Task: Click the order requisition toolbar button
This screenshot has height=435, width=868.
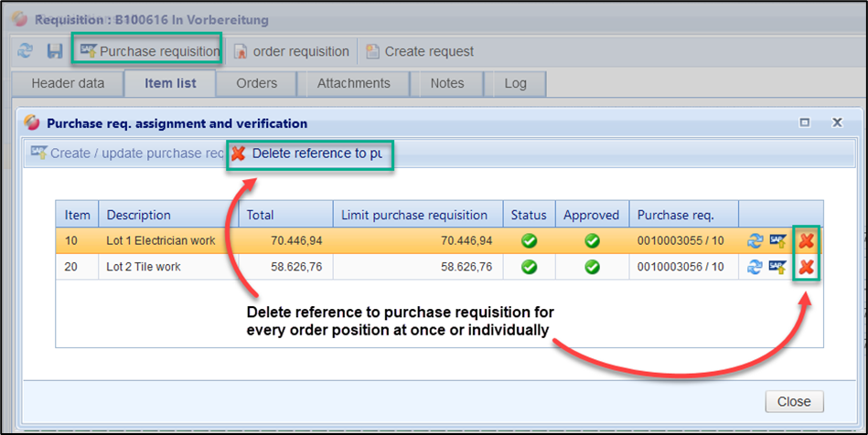Action: pos(292,51)
